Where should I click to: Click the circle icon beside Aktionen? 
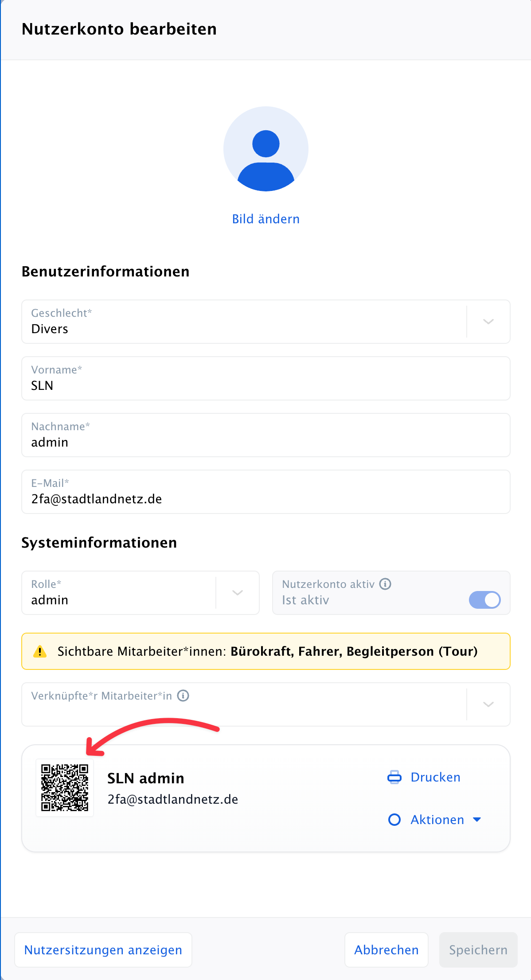point(394,820)
